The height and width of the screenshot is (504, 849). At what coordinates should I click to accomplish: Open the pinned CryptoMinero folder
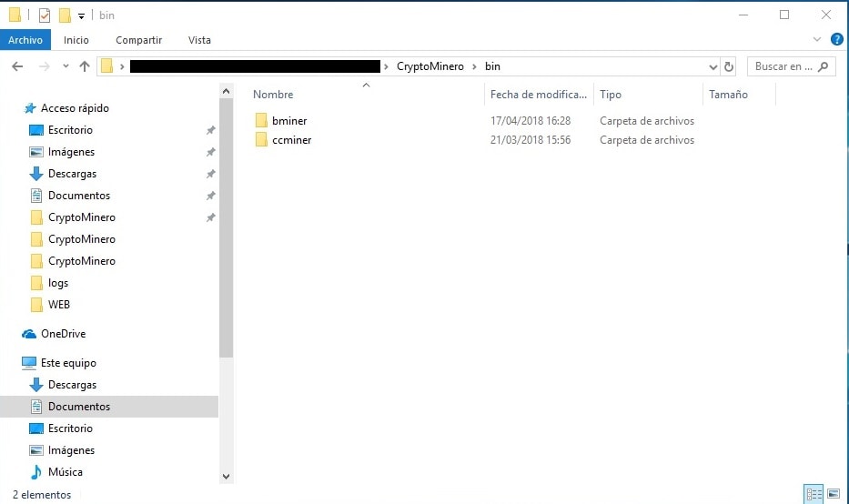coord(81,217)
